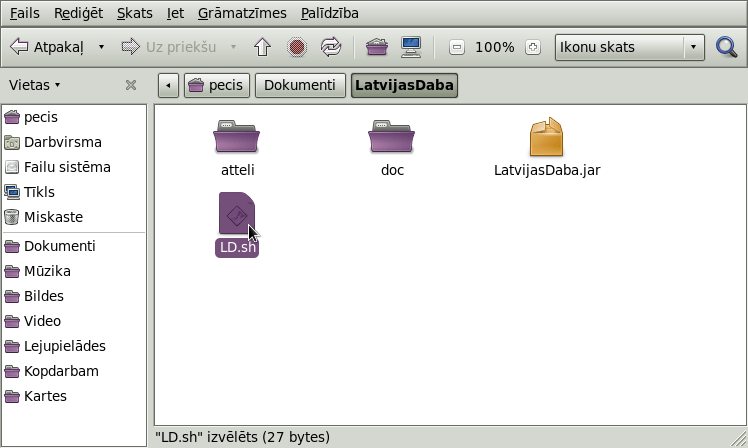Open the Palīdzība menu
The image size is (748, 448).
coord(330,13)
